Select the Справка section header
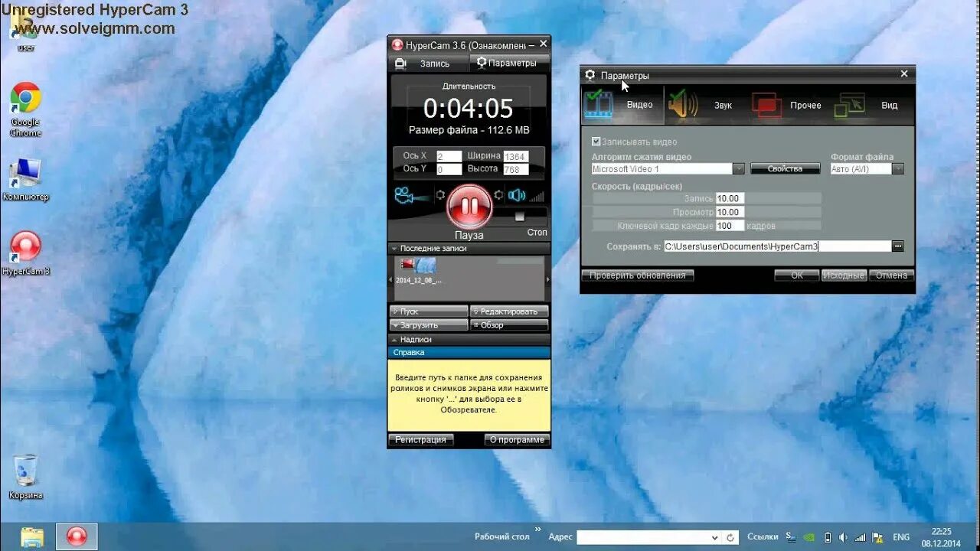This screenshot has height=551, width=980. tap(469, 352)
